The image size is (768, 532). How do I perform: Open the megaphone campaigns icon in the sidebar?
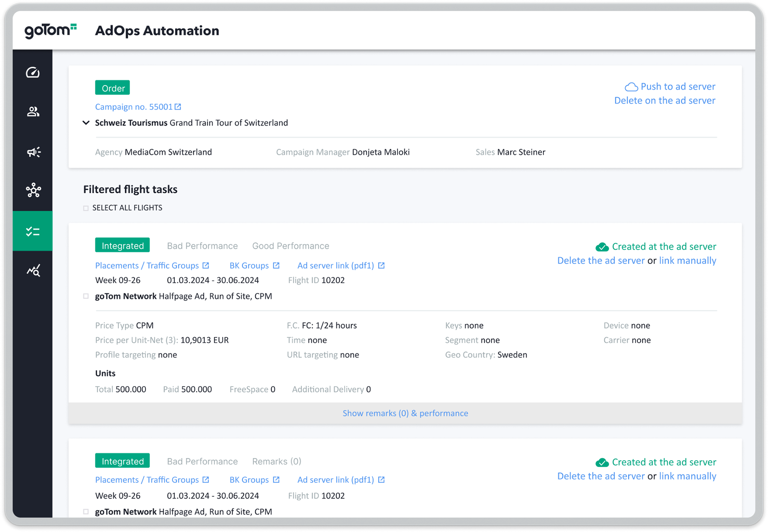(x=33, y=152)
